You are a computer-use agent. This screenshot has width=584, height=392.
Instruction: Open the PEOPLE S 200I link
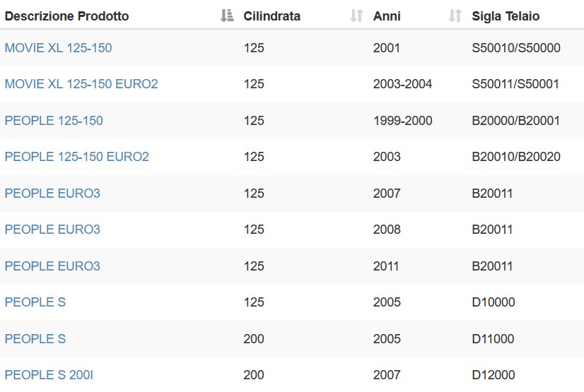[x=49, y=375]
